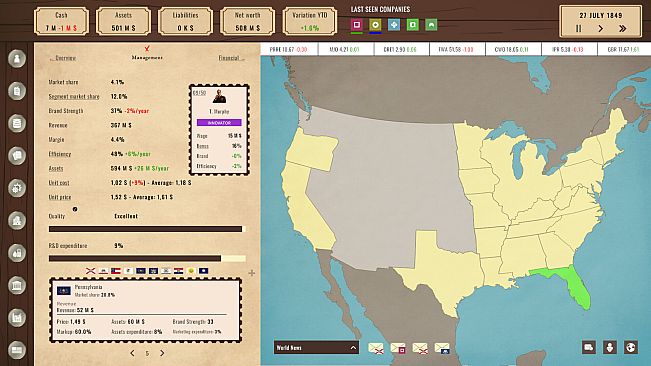Screen dimensions: 651x366
Task: Switch to the Overview tab
Action: pos(63,58)
